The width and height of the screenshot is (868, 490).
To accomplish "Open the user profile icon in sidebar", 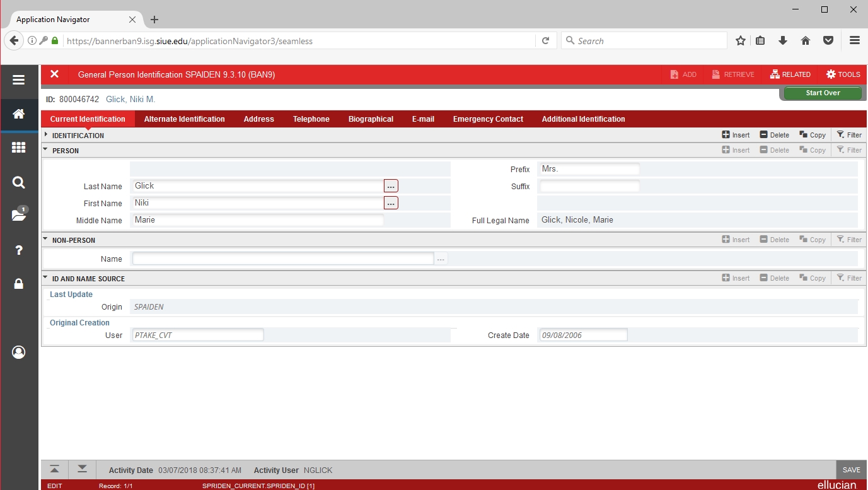I will coord(19,352).
